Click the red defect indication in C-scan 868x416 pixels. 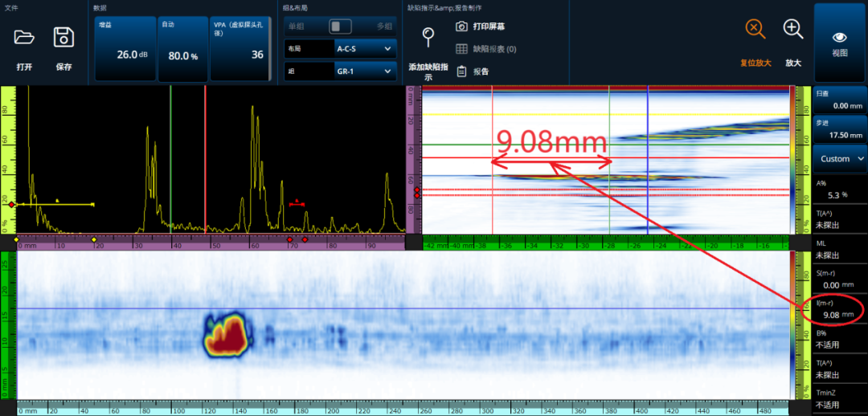coord(228,336)
